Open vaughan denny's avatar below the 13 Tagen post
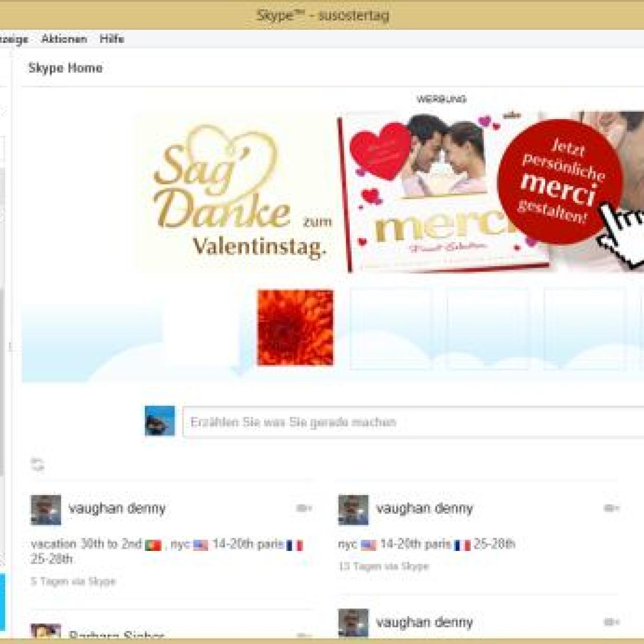The image size is (644, 644). point(353,623)
